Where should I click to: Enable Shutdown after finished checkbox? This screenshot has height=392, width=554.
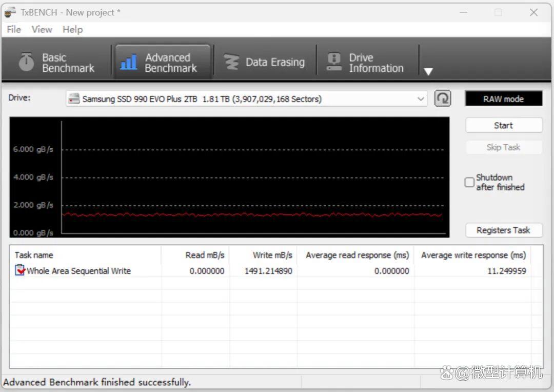pyautogui.click(x=469, y=183)
